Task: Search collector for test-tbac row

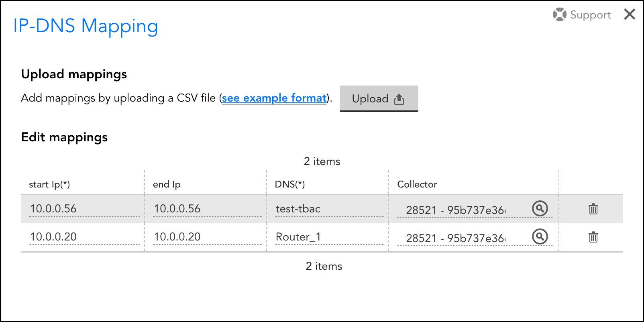Action: pos(540,208)
